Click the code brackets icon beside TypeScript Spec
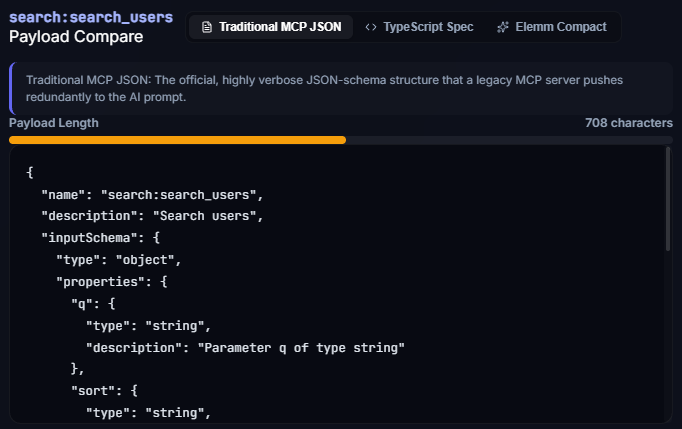This screenshot has height=429, width=682. click(371, 27)
